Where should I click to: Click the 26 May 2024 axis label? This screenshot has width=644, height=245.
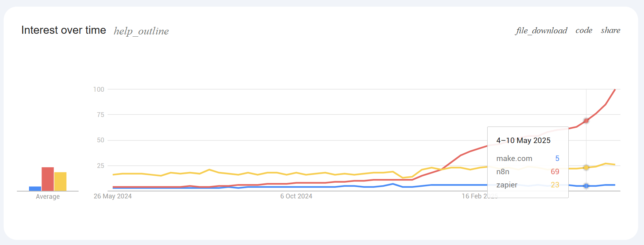click(x=112, y=196)
